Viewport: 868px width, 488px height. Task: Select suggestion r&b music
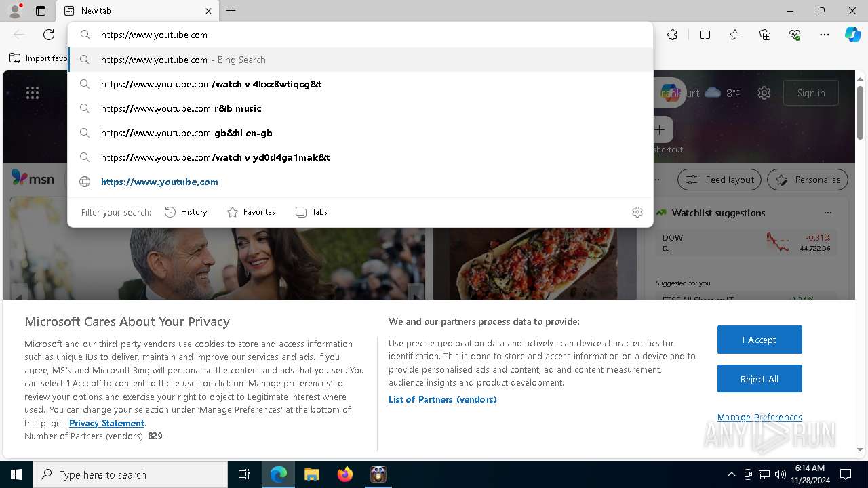[x=360, y=108]
